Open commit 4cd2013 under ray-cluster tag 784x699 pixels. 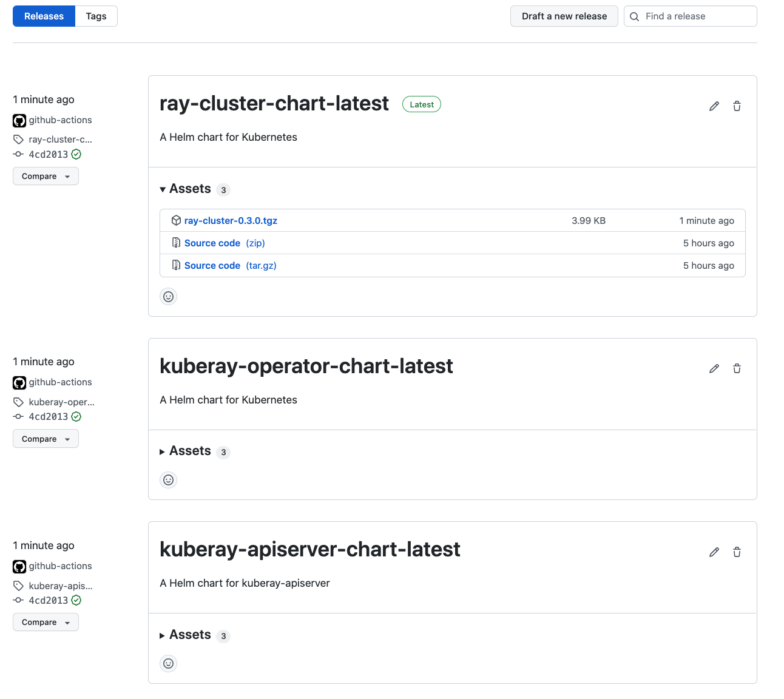pos(48,154)
